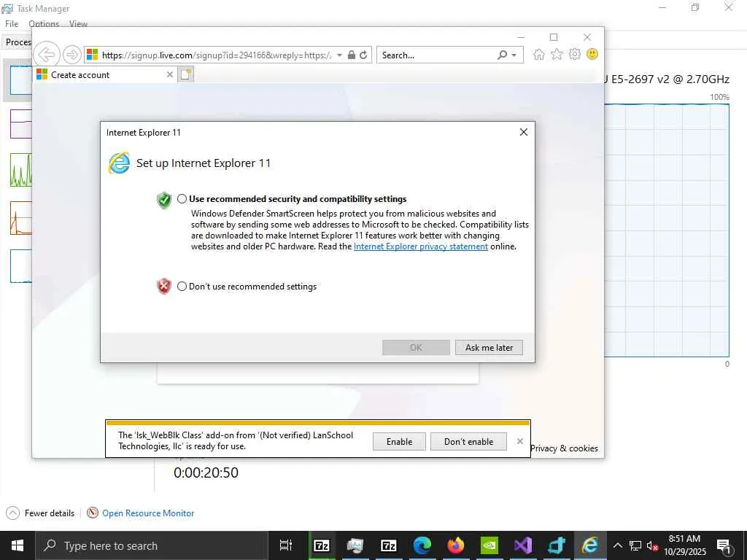Open the Open Resource Monitor link
This screenshot has width=747, height=560.
point(148,513)
